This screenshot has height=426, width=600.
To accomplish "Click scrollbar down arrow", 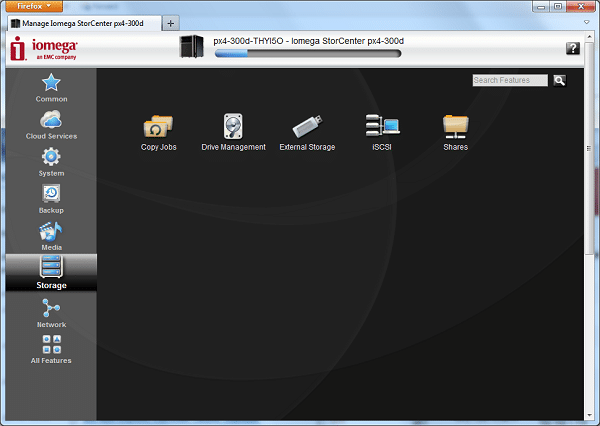I will (589, 415).
